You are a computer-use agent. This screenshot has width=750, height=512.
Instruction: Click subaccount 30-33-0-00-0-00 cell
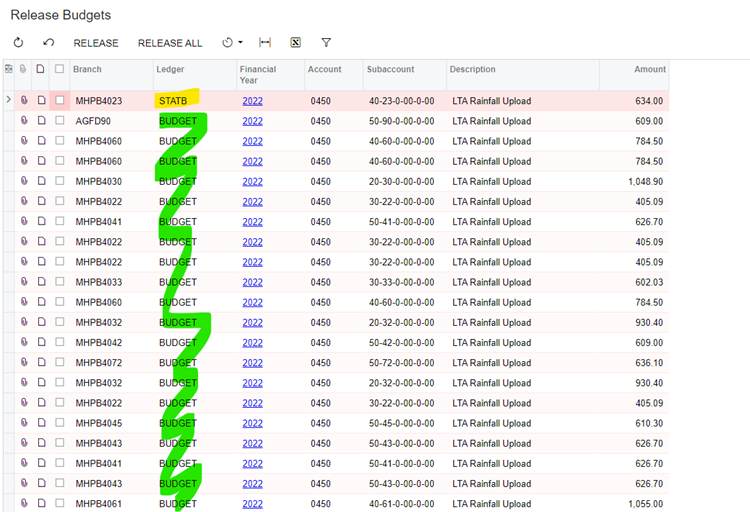(x=402, y=282)
